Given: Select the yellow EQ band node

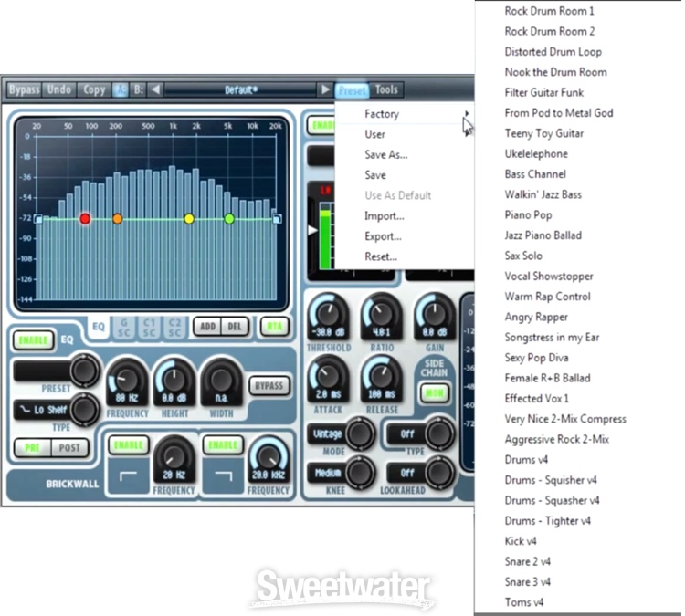Looking at the screenshot, I should (189, 219).
